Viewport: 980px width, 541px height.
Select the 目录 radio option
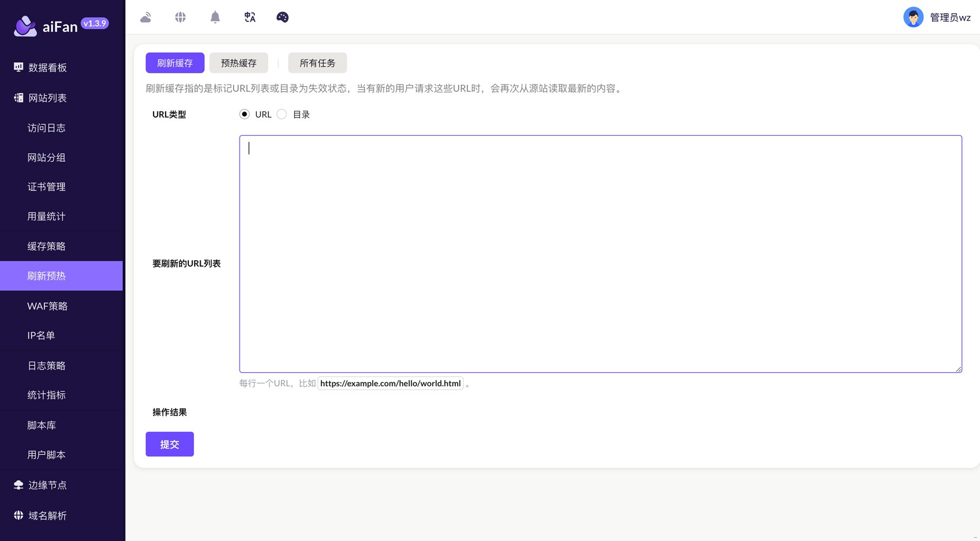tap(282, 114)
